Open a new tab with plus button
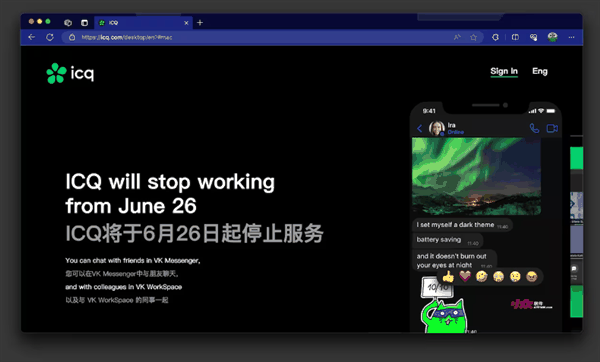600x362 pixels. (x=200, y=23)
